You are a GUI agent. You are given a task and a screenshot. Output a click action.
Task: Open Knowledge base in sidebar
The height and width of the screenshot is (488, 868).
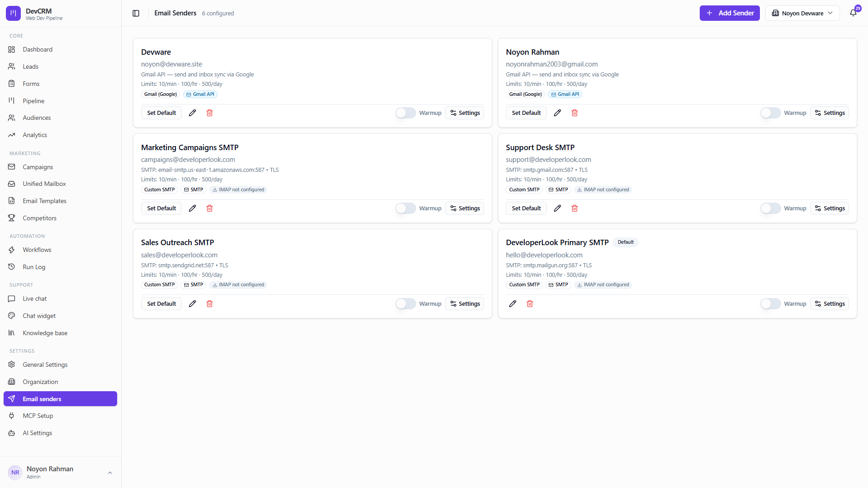(60, 333)
